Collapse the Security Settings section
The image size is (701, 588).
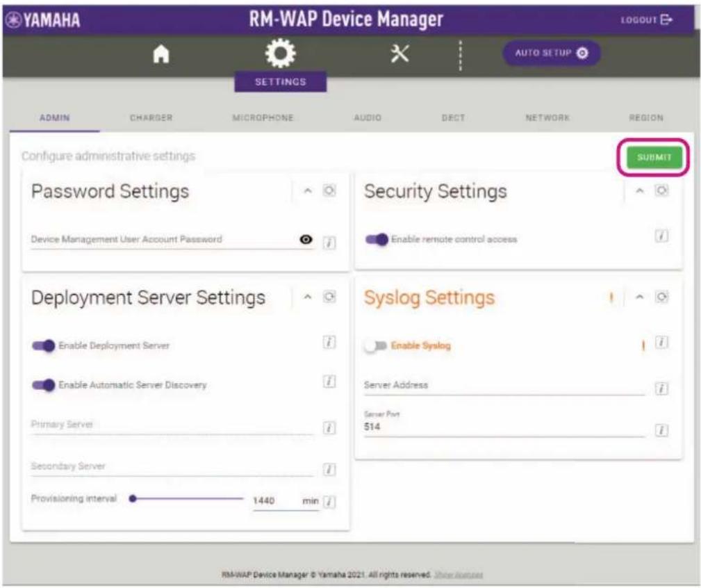click(640, 191)
